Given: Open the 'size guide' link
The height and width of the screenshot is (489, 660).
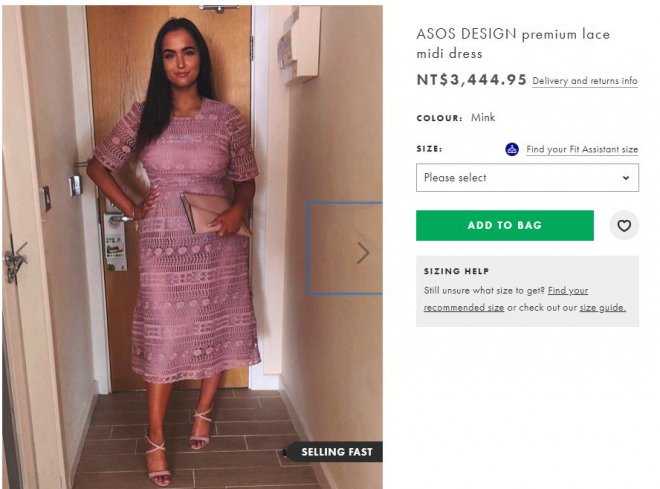Looking at the screenshot, I should pos(602,308).
